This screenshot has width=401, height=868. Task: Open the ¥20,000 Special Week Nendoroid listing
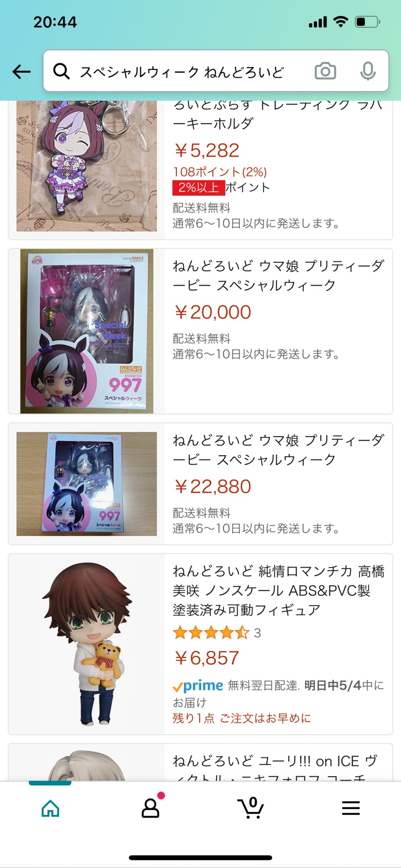[200, 331]
